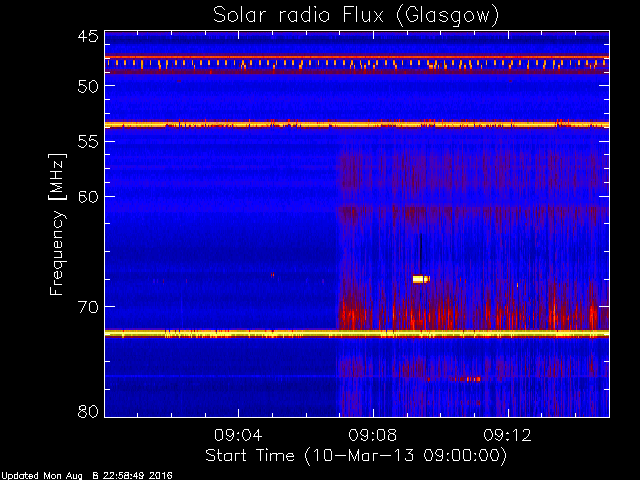Click the '55' frequency tick label
640x480 pixels.
[88, 142]
